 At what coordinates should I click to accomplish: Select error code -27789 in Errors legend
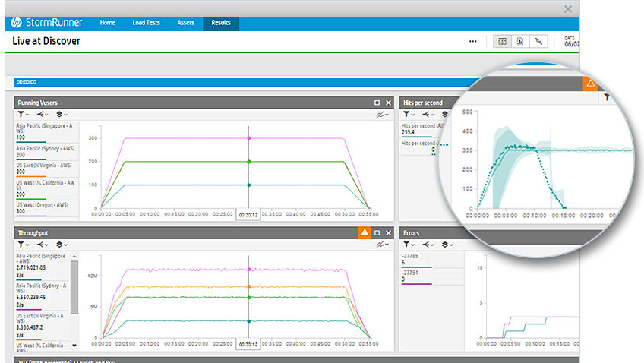[431, 260]
